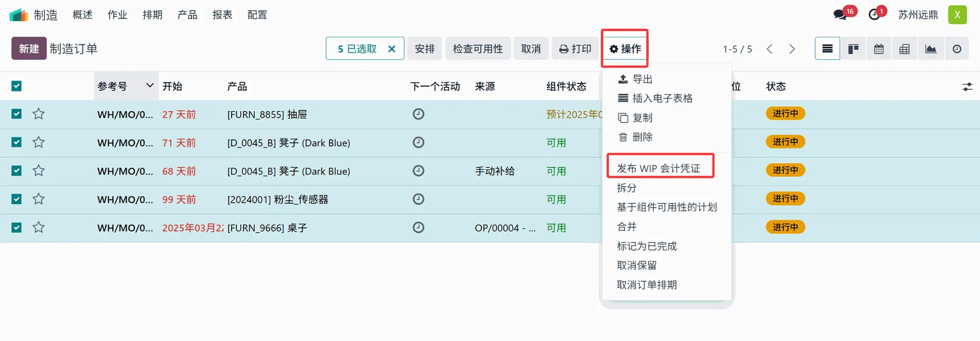Open optional columns settings toggle

tap(967, 87)
